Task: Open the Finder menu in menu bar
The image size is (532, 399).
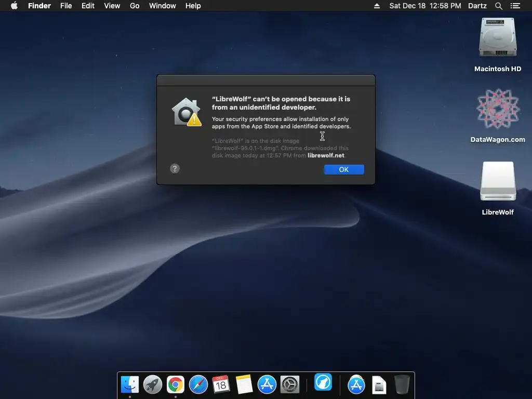Action: (39, 6)
